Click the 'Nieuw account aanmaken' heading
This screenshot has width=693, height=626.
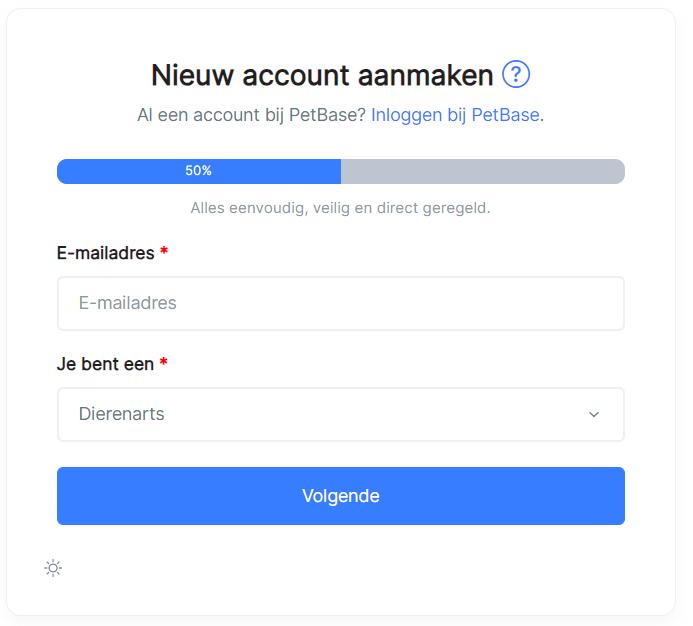[x=322, y=75]
